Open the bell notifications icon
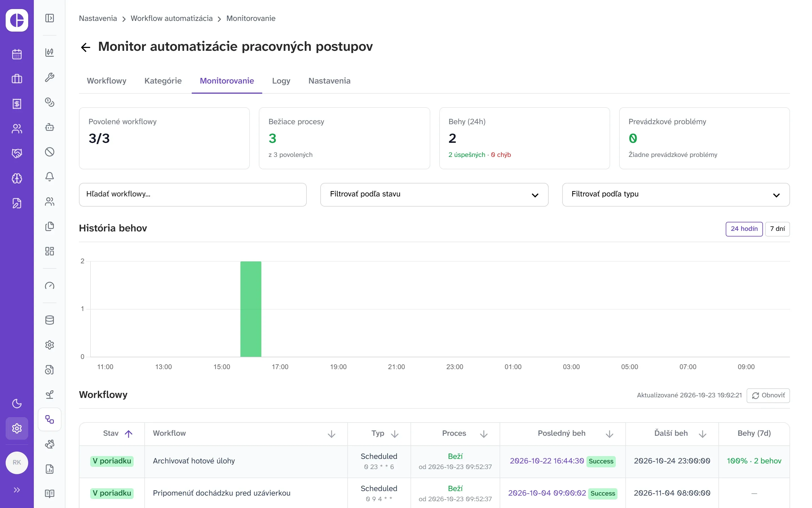The width and height of the screenshot is (812, 508). click(x=50, y=177)
